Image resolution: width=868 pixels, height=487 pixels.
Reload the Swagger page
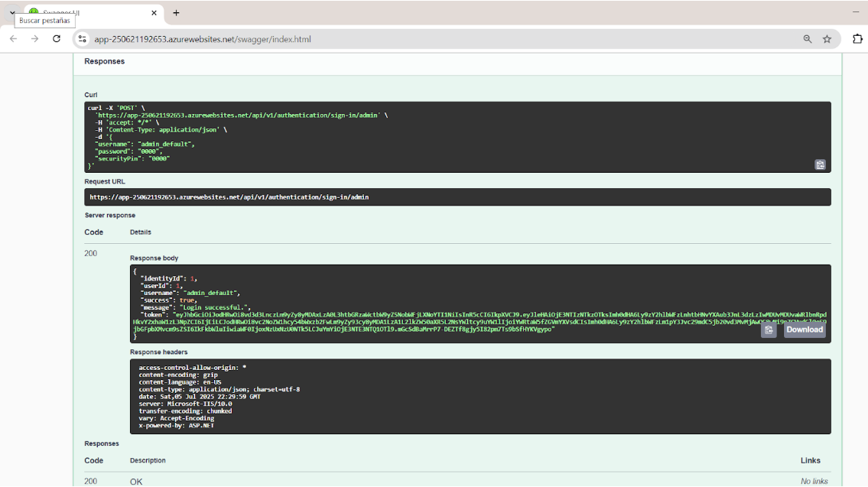point(57,39)
